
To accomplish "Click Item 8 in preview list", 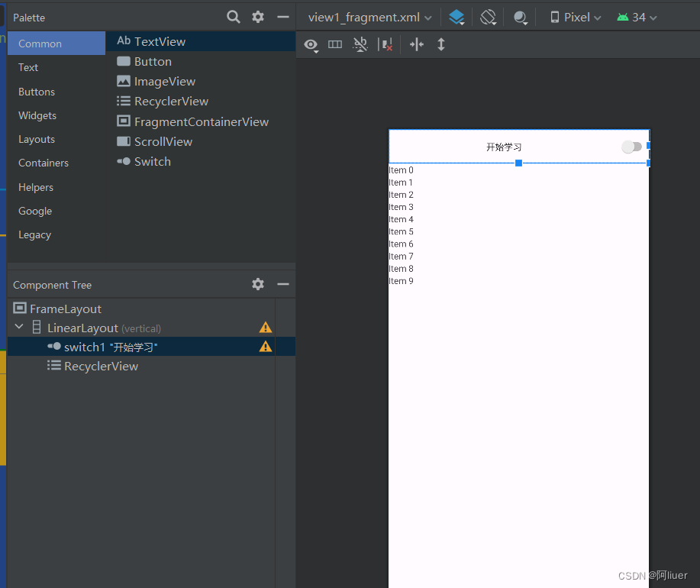I will [x=401, y=269].
